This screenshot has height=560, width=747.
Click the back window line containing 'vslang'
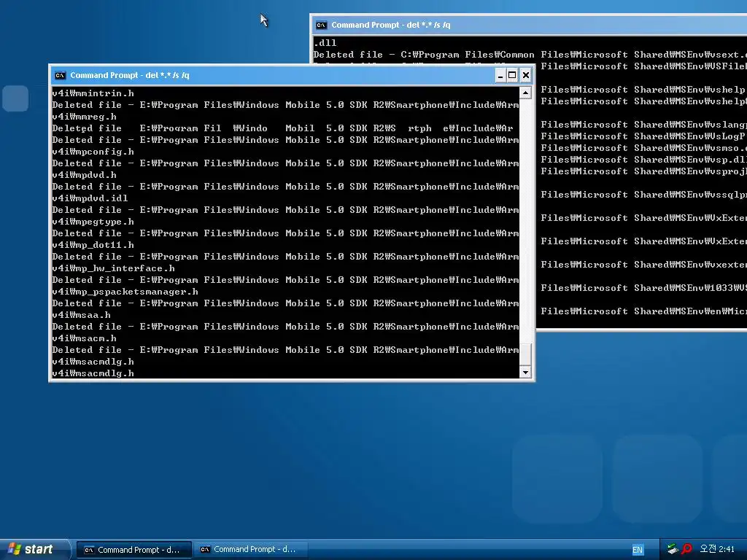coord(643,125)
